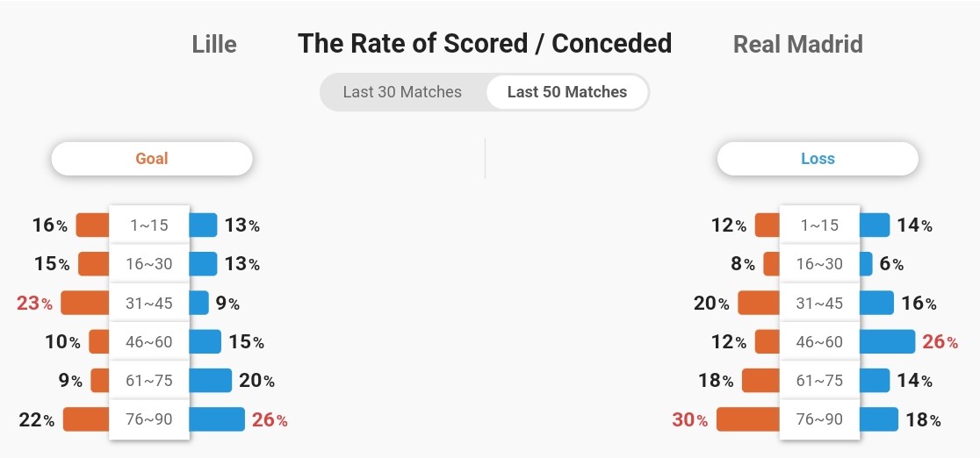980x458 pixels.
Task: Open the Real Madrid team name
Action: click(797, 45)
